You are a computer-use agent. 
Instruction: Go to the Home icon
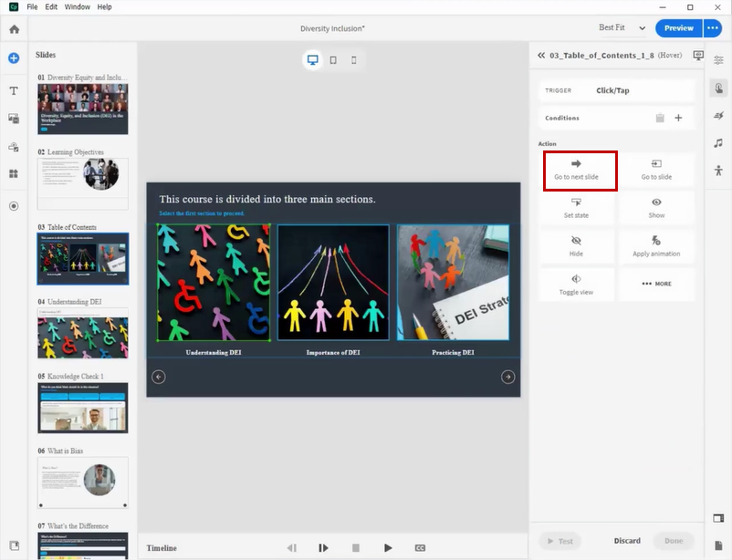[15, 29]
